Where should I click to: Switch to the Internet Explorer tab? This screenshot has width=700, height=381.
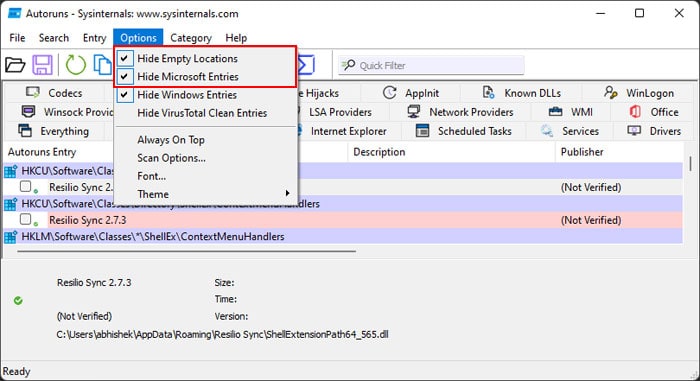pos(348,131)
